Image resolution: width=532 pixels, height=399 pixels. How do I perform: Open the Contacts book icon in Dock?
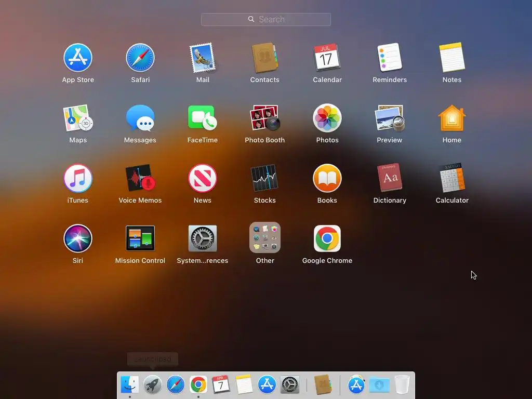(322, 384)
